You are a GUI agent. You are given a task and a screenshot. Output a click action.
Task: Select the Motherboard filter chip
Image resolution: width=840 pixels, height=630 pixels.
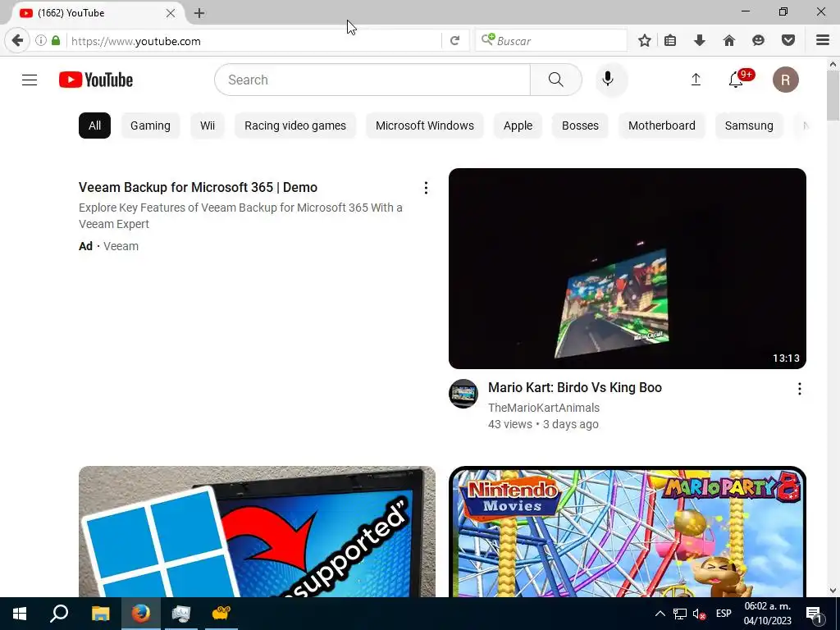coord(662,126)
